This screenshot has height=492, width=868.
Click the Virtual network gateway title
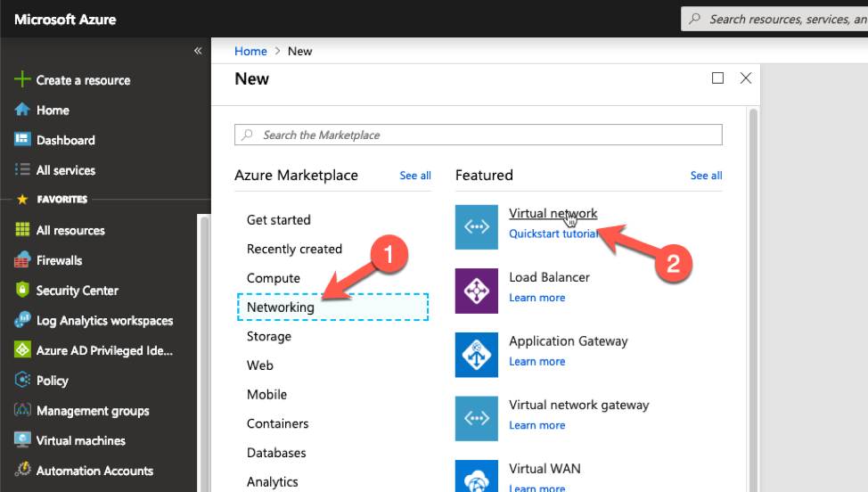pos(578,406)
